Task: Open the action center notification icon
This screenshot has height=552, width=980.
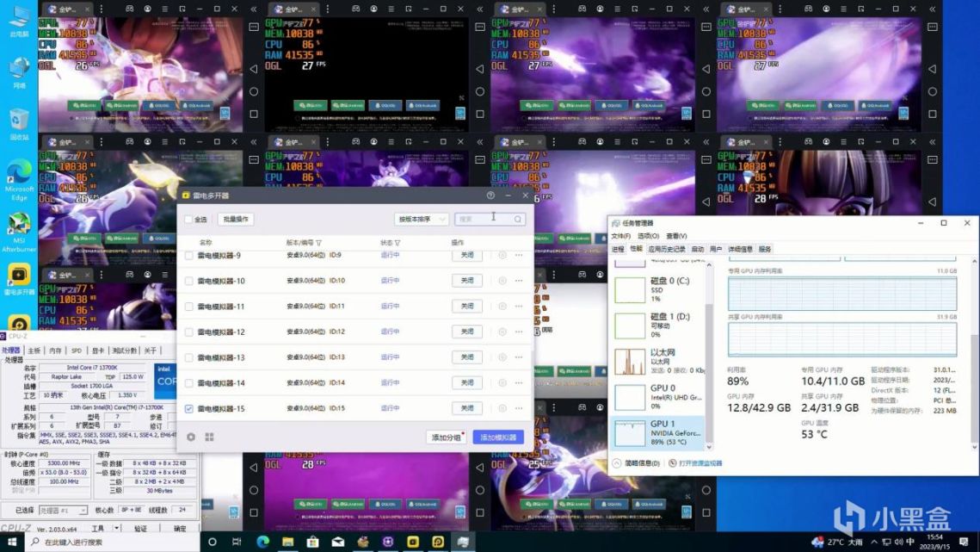Action: pos(964,542)
